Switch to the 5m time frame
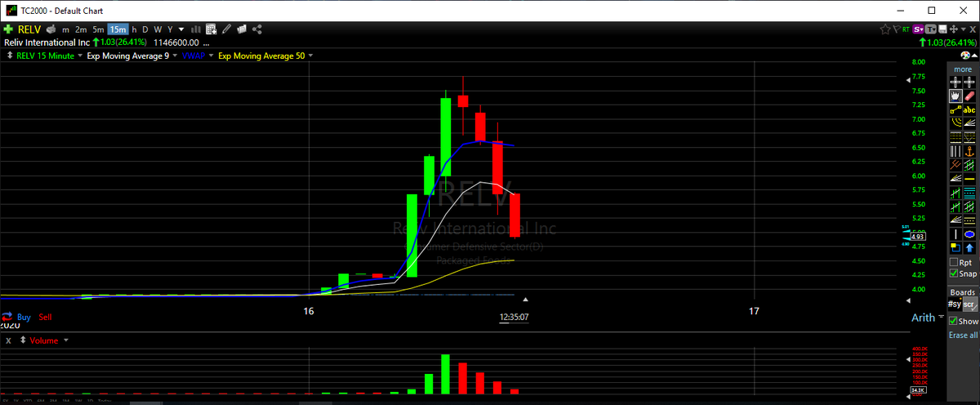980x405 pixels. (x=98, y=30)
